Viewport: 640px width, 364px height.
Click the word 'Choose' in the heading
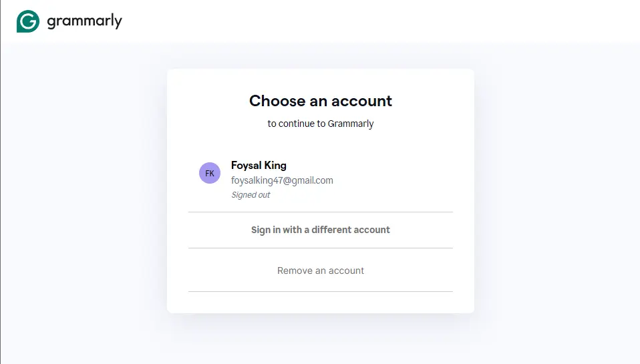click(x=277, y=101)
